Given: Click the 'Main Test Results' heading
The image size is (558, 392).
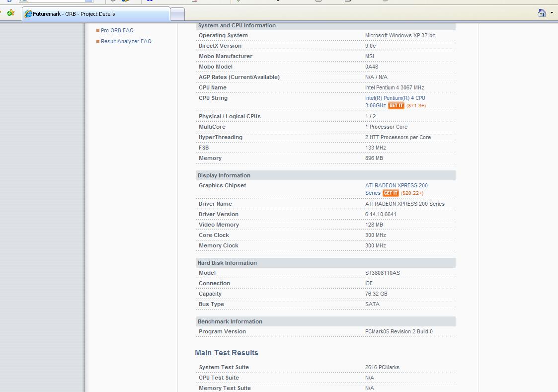Looking at the screenshot, I should point(227,353).
